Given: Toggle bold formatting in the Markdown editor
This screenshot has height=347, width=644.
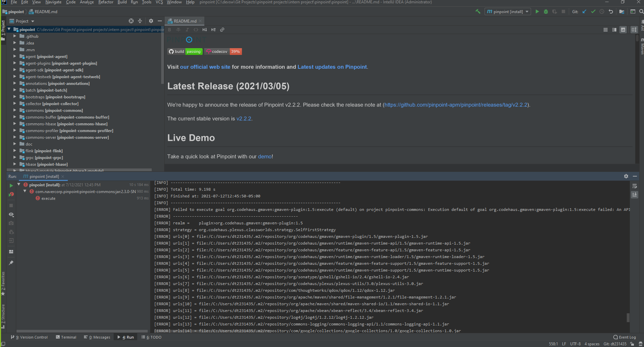Looking at the screenshot, I should [169, 30].
